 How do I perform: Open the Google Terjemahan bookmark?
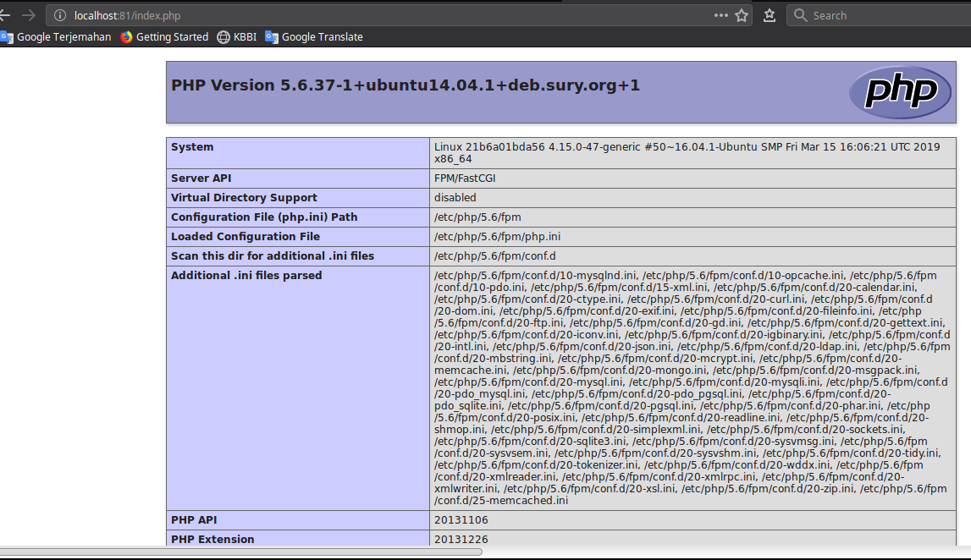56,36
